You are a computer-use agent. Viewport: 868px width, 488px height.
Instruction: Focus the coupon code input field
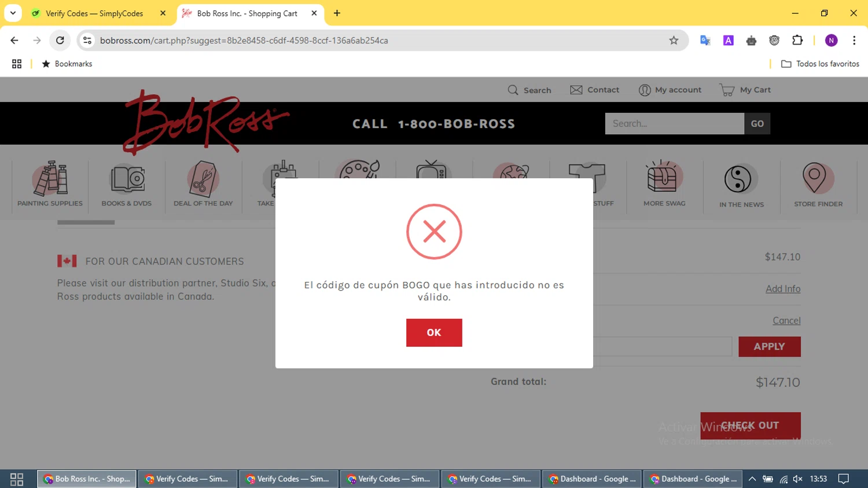(663, 347)
